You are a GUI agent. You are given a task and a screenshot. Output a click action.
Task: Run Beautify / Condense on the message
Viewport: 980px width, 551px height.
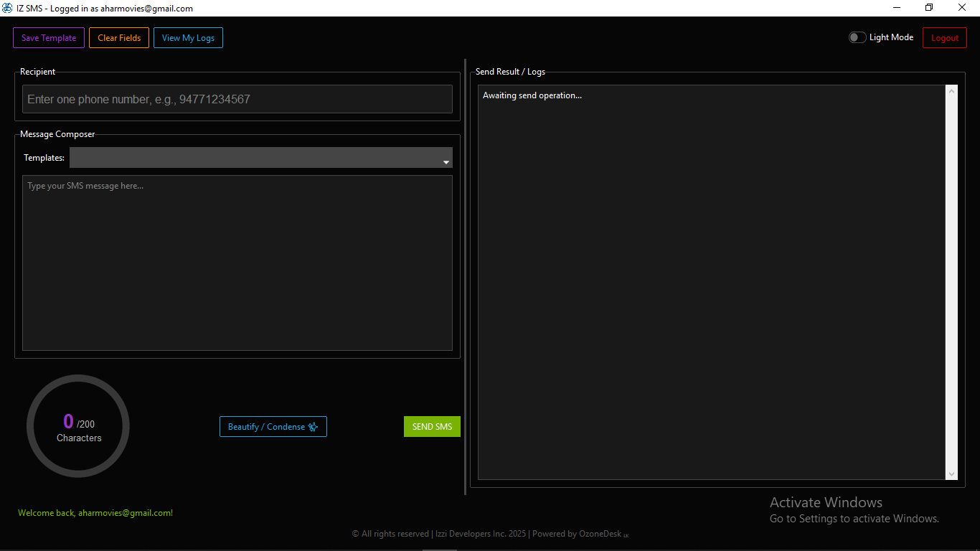(273, 426)
